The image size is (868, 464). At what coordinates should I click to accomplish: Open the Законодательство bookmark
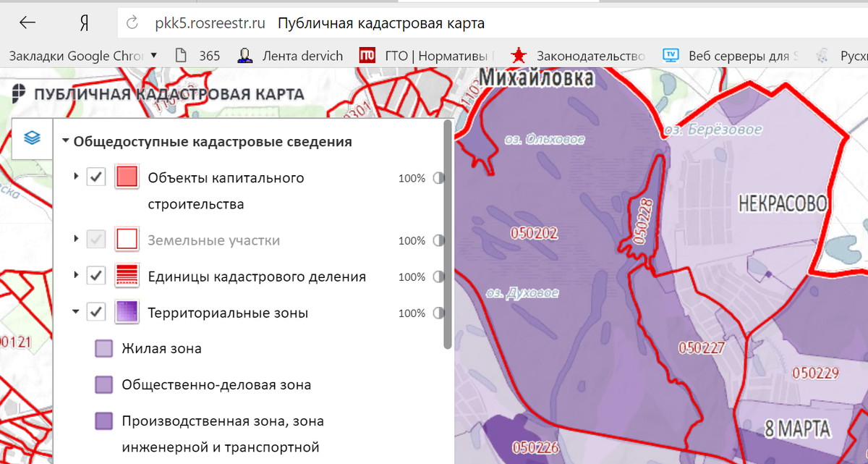(577, 56)
